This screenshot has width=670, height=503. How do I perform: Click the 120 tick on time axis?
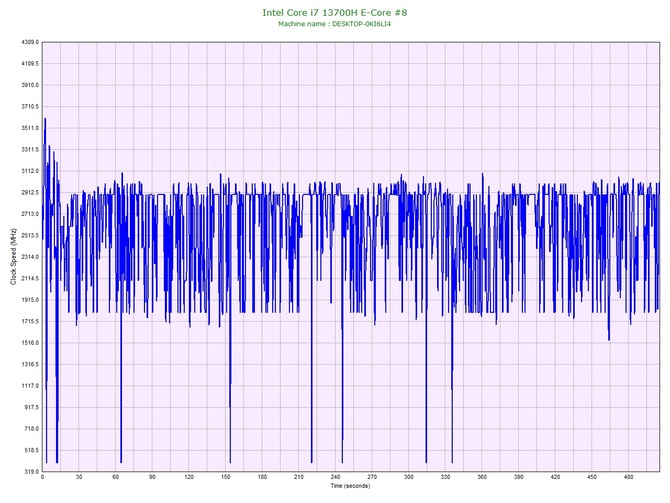click(x=189, y=477)
